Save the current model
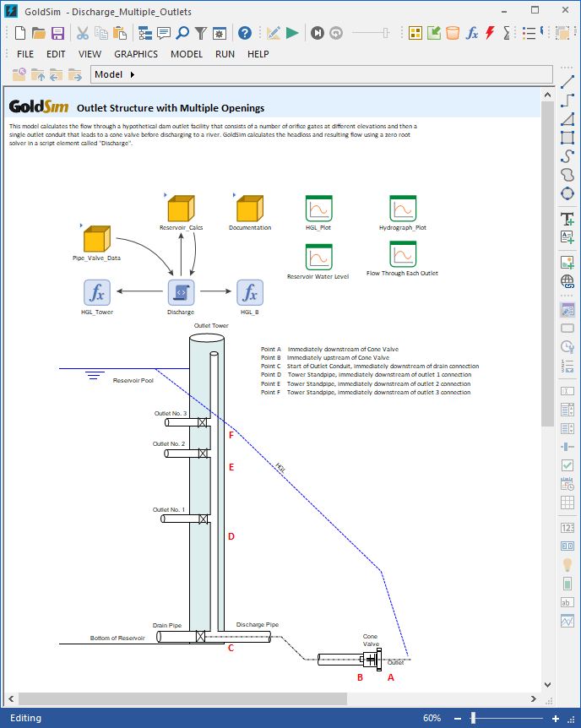The image size is (581, 728). [x=57, y=33]
